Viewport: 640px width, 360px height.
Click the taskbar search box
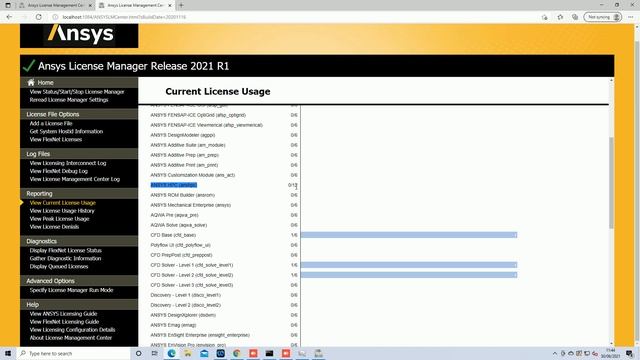(74, 353)
